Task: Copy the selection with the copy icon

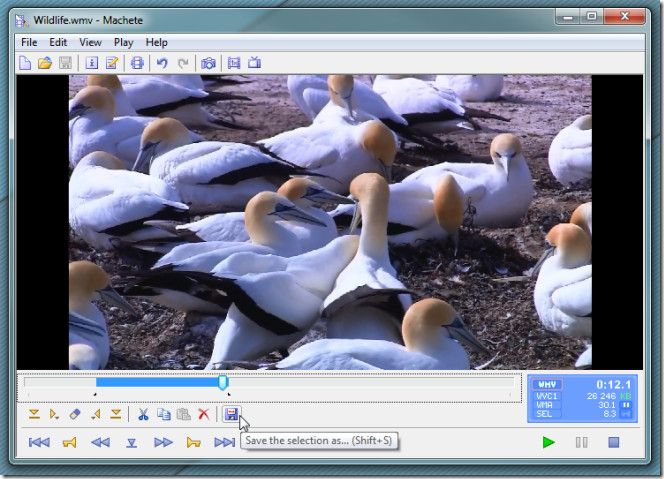Action: coord(163,414)
